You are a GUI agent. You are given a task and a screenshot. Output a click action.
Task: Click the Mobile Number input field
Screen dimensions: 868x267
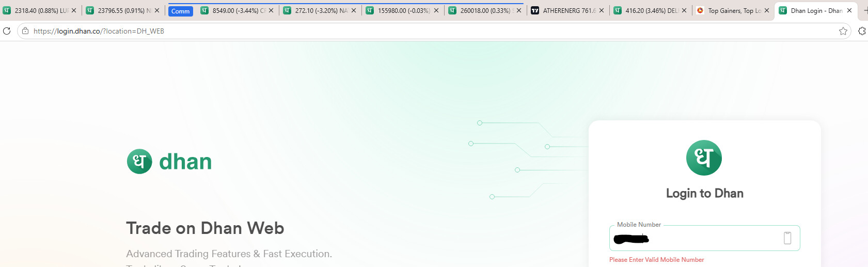pyautogui.click(x=704, y=238)
